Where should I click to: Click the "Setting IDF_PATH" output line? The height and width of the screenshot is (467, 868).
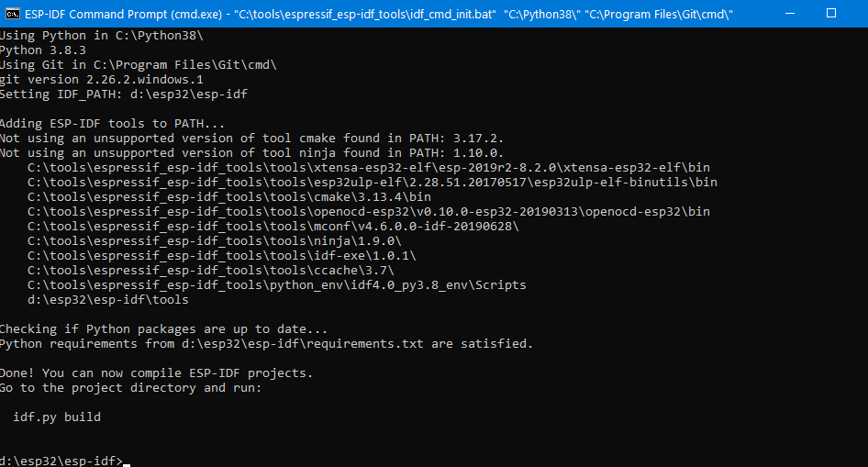point(124,95)
